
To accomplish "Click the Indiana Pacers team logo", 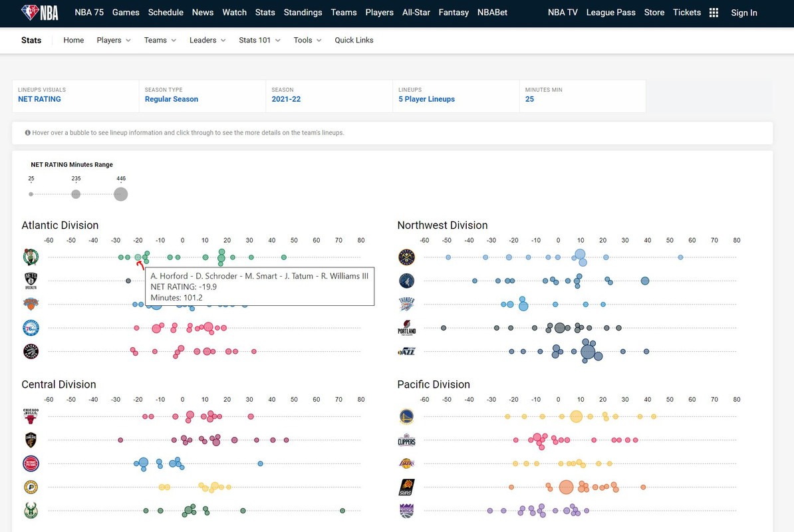I will [31, 487].
